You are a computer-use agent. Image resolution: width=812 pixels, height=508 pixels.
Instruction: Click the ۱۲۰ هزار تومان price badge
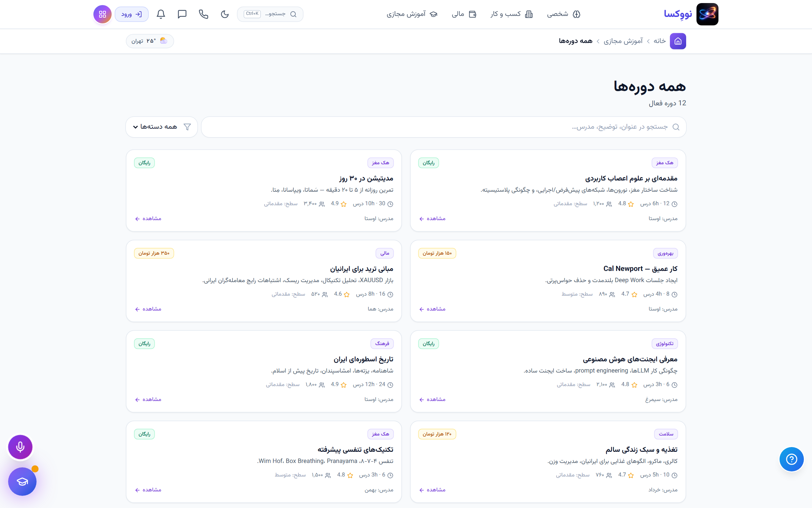437,434
